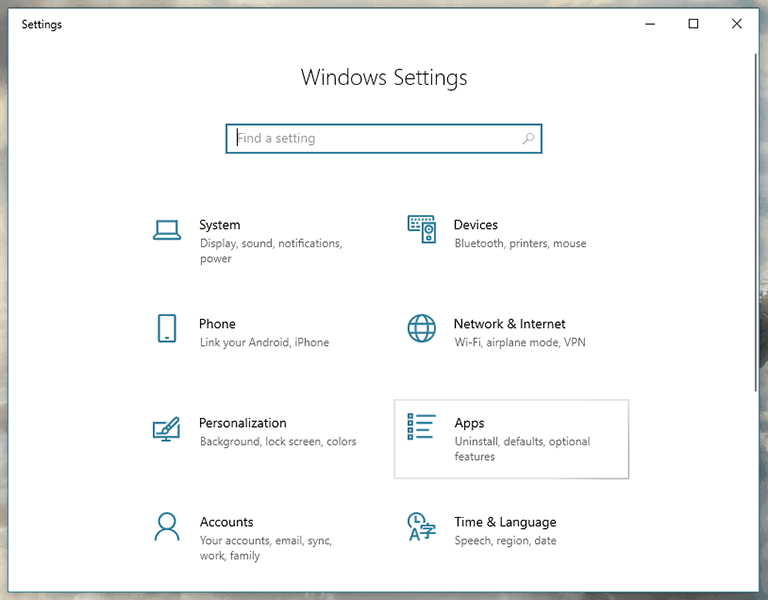This screenshot has width=768, height=600.
Task: Click the Accounts person icon
Action: click(167, 527)
